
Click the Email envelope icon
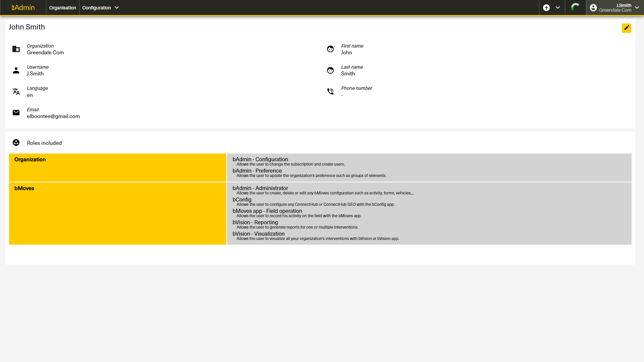point(16,113)
